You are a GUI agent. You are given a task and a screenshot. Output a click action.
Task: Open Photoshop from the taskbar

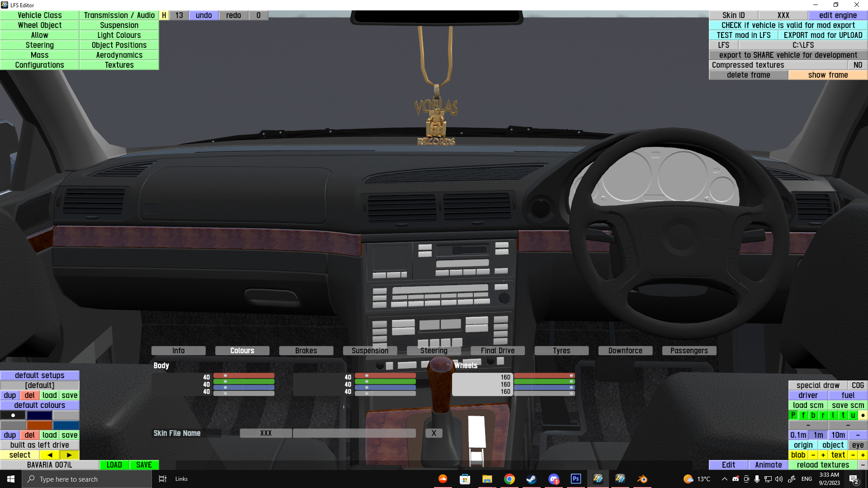(x=576, y=479)
